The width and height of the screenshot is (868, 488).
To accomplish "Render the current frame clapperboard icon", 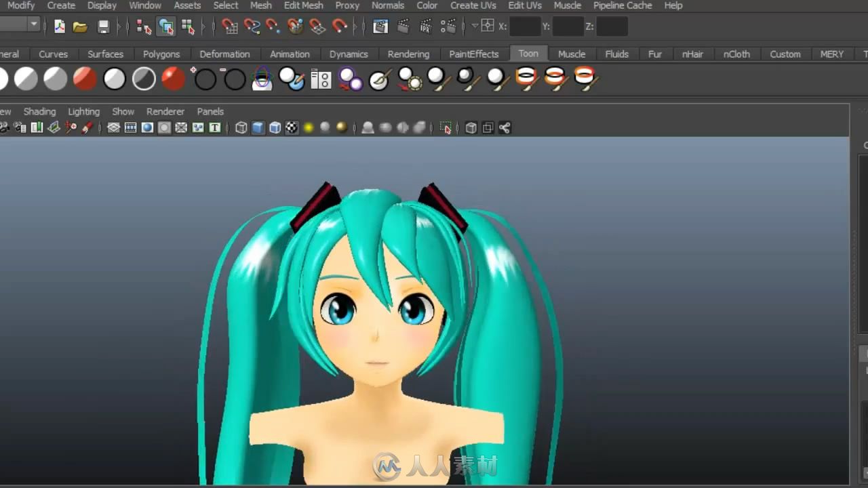I will pos(403,27).
